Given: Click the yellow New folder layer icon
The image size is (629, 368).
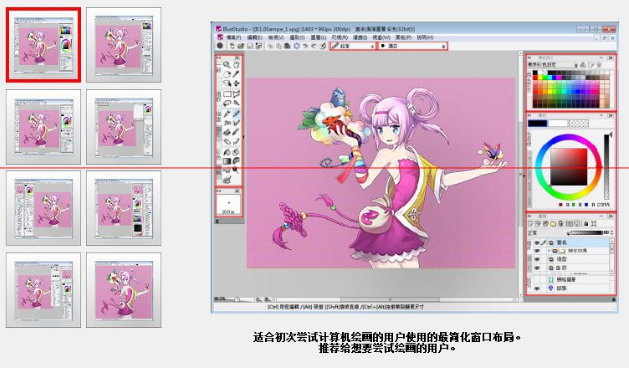Looking at the screenshot, I should [553, 224].
